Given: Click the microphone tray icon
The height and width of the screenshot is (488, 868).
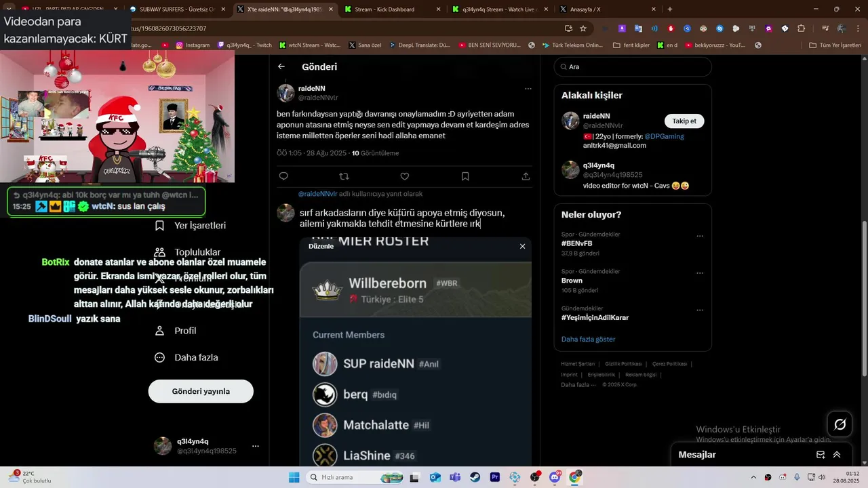Looking at the screenshot, I should (797, 477).
